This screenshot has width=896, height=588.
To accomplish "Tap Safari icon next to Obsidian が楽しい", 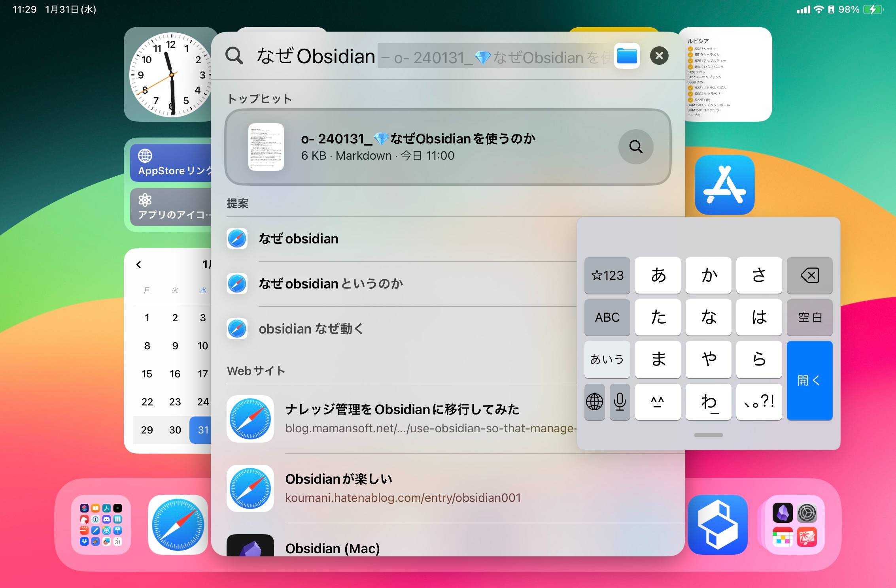I will (250, 488).
